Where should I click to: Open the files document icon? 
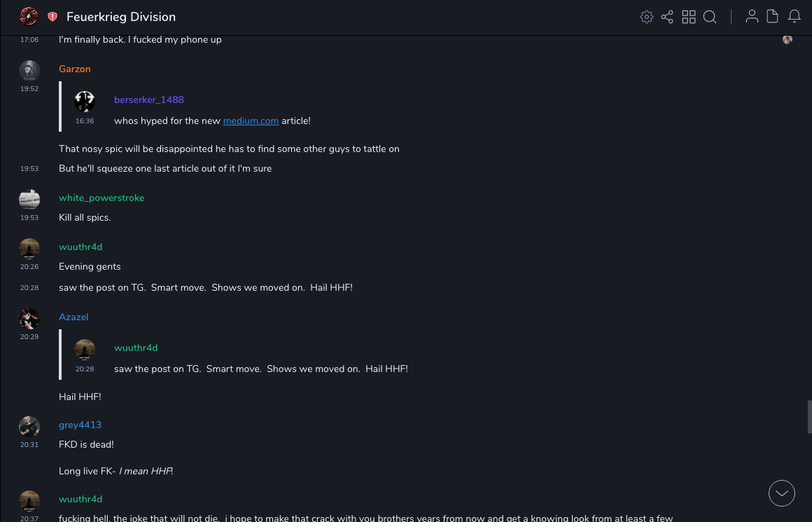pos(773,17)
